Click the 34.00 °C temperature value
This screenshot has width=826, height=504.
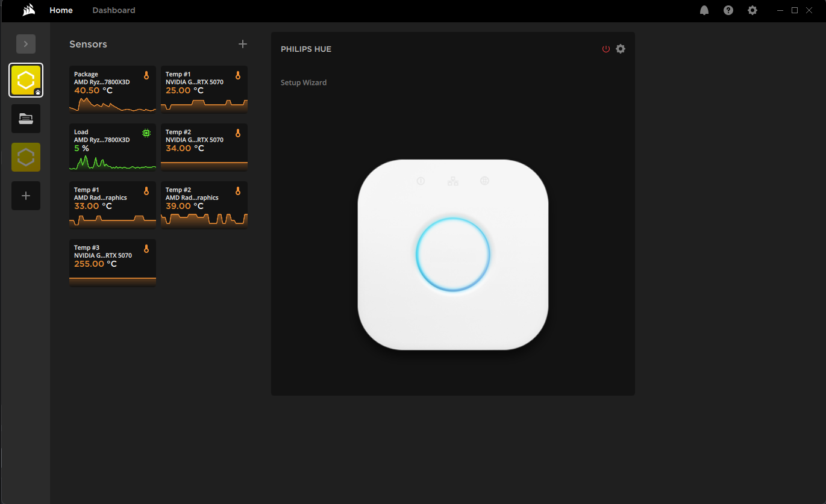(x=184, y=148)
